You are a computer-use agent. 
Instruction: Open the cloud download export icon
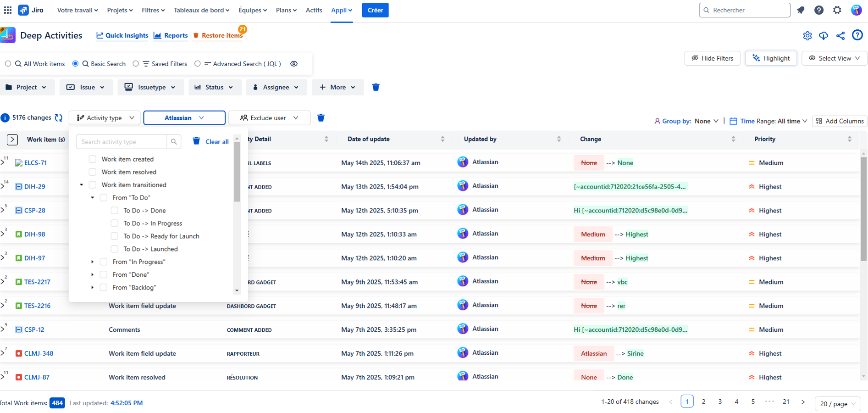pyautogui.click(x=824, y=36)
